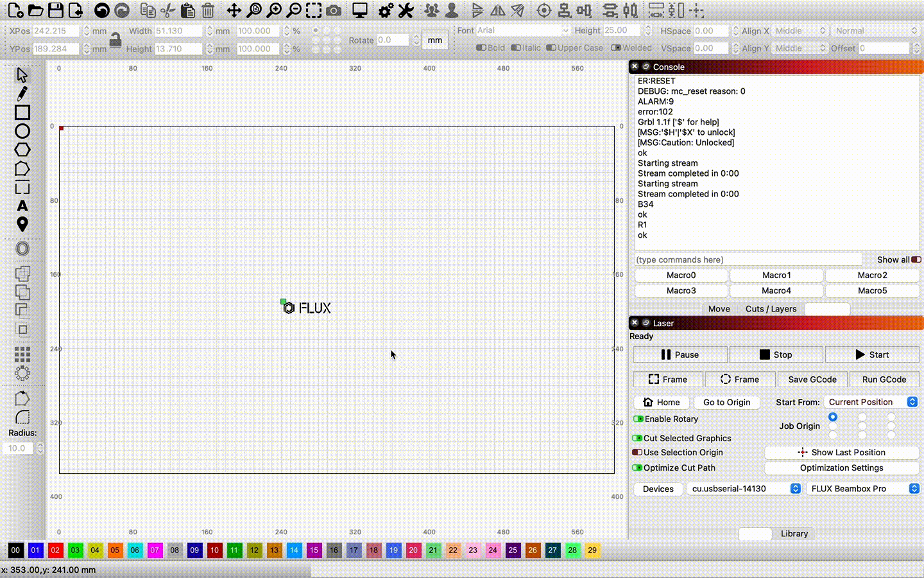924x578 pixels.
Task: Click the scissors Cut icon
Action: (167, 10)
